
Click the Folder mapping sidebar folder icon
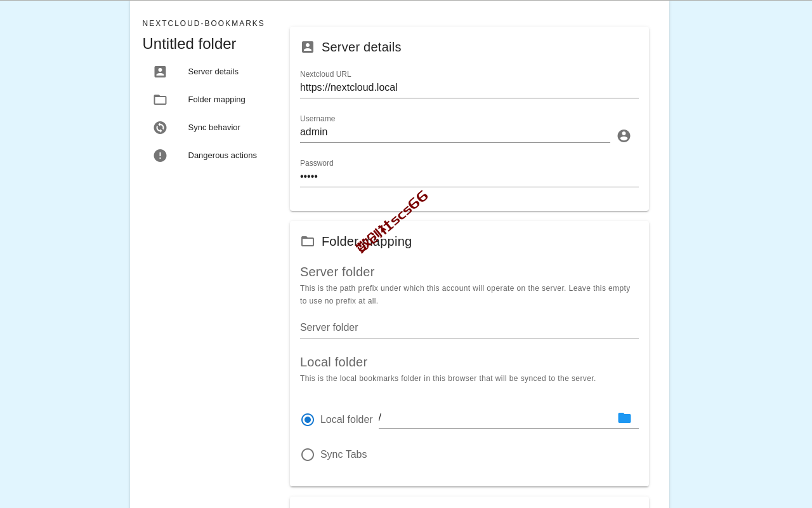tap(160, 100)
